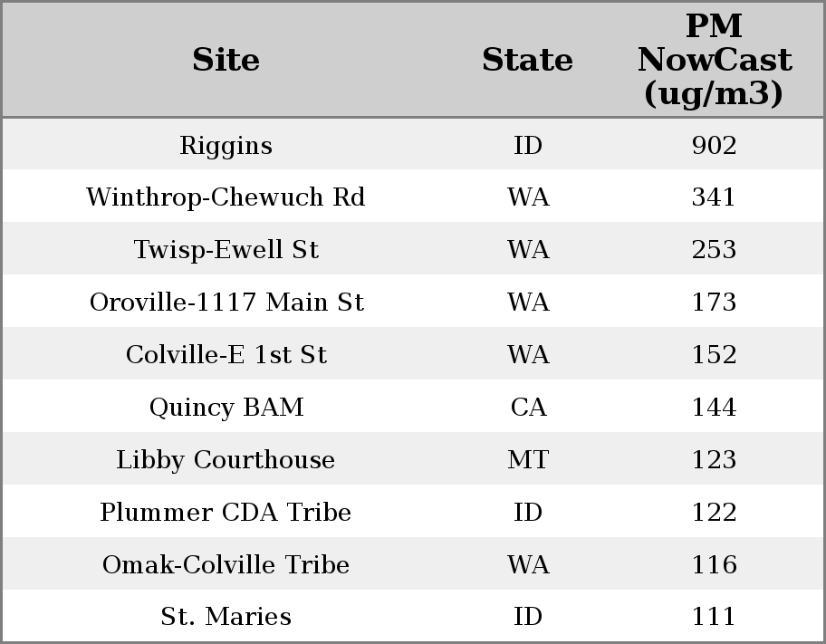Image resolution: width=826 pixels, height=644 pixels.
Task: Click the PM NowCast column header
Action: [x=714, y=60]
